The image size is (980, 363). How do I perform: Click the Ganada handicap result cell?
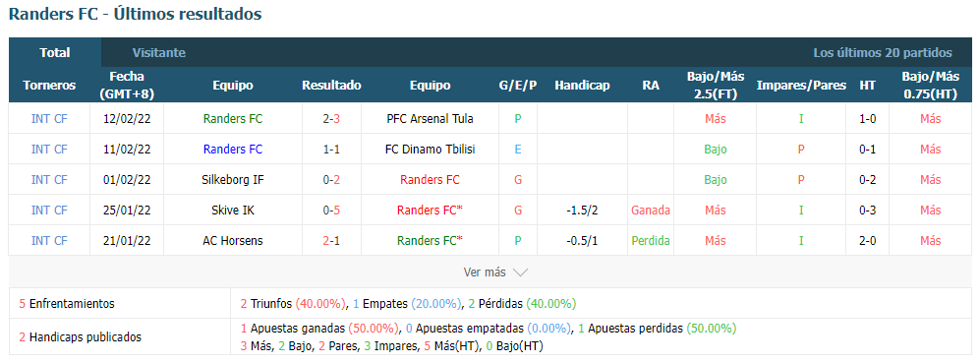click(x=651, y=211)
